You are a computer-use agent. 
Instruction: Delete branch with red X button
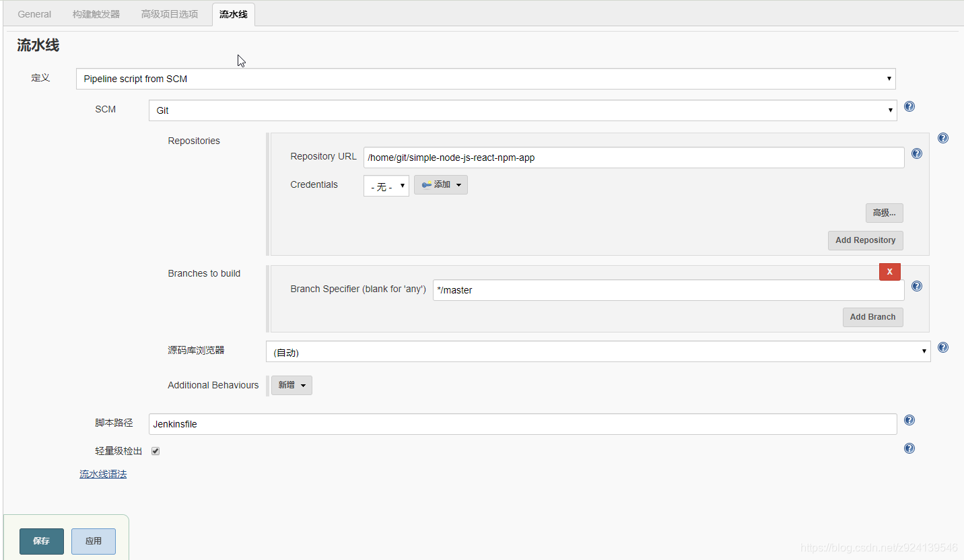pos(890,271)
